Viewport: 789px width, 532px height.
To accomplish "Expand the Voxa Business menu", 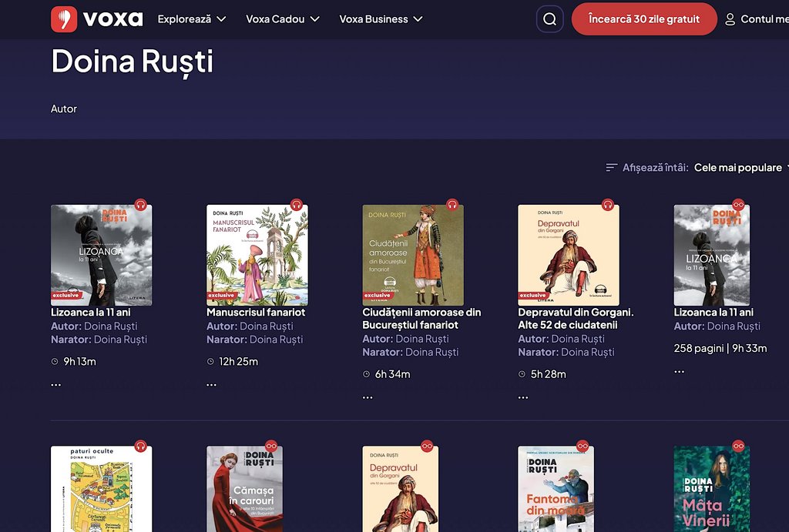I will (381, 19).
